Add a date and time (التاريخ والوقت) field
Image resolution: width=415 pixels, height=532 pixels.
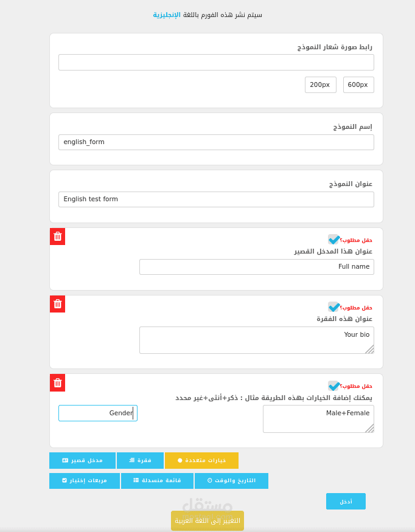pyautogui.click(x=231, y=481)
